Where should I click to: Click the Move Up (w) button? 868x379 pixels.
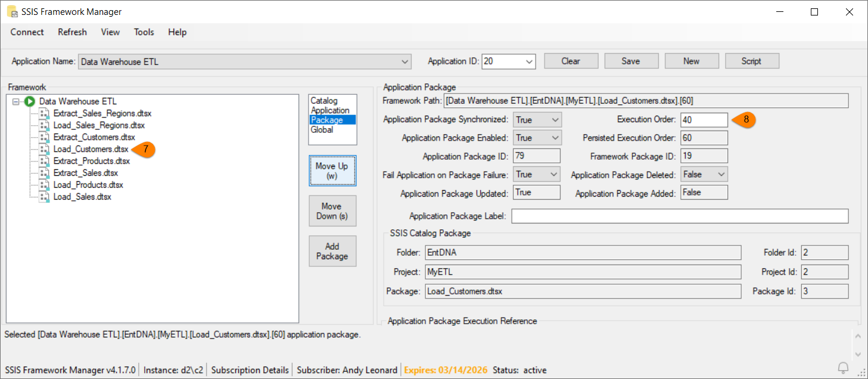click(x=332, y=171)
